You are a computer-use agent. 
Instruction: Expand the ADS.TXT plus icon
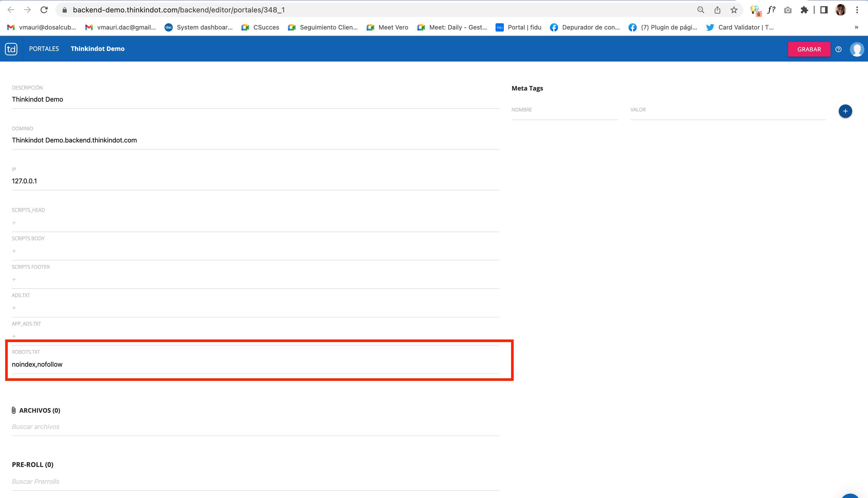(x=14, y=308)
